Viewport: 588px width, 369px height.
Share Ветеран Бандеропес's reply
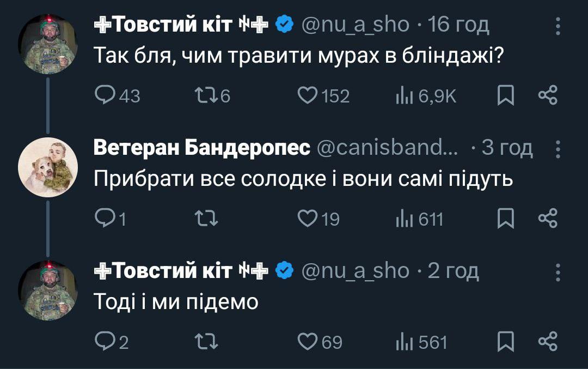[x=548, y=219]
